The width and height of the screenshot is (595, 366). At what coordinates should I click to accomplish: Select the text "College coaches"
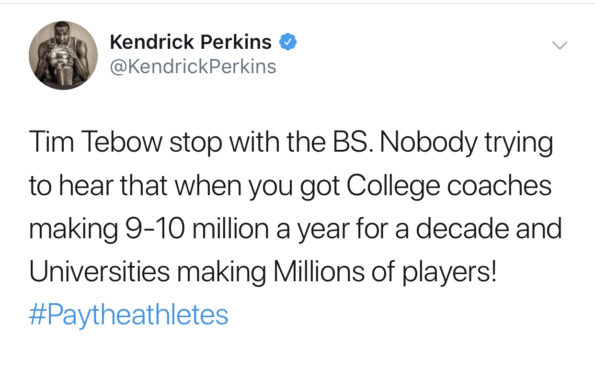point(449,186)
